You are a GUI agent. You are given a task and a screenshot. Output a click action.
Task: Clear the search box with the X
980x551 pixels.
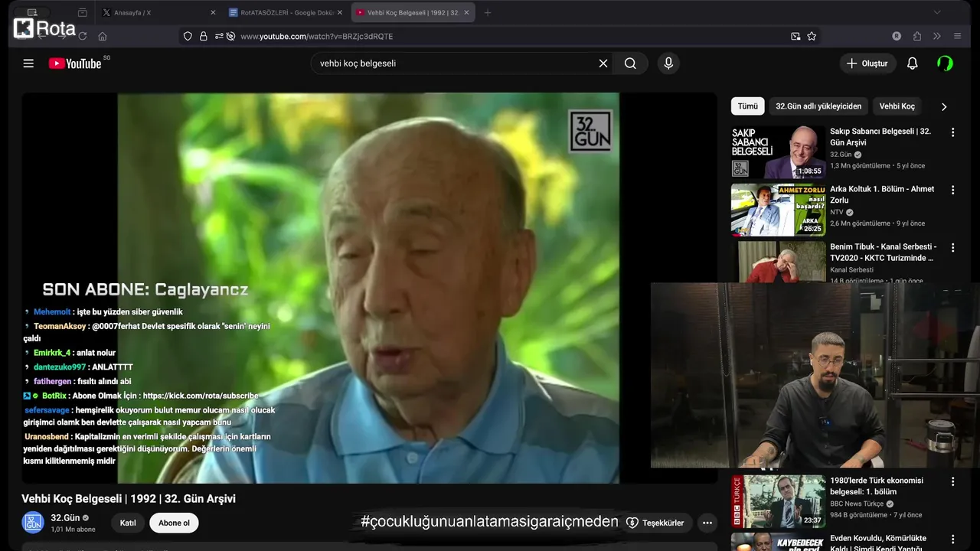tap(603, 64)
